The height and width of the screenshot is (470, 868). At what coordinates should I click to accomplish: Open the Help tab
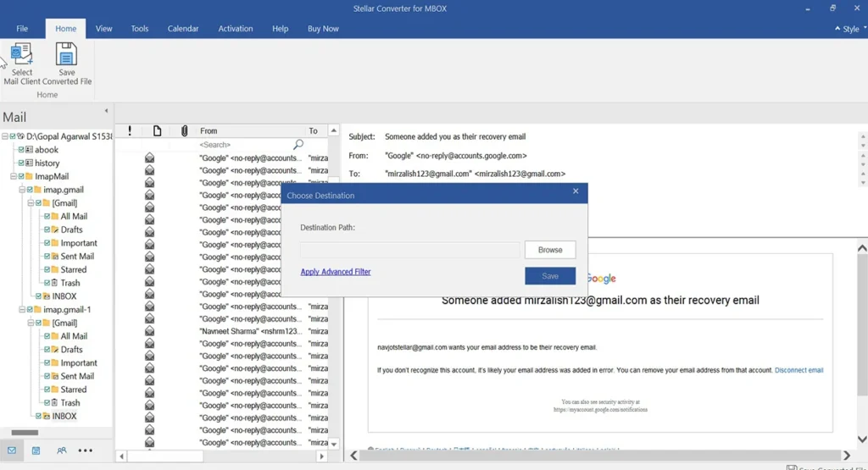280,28
